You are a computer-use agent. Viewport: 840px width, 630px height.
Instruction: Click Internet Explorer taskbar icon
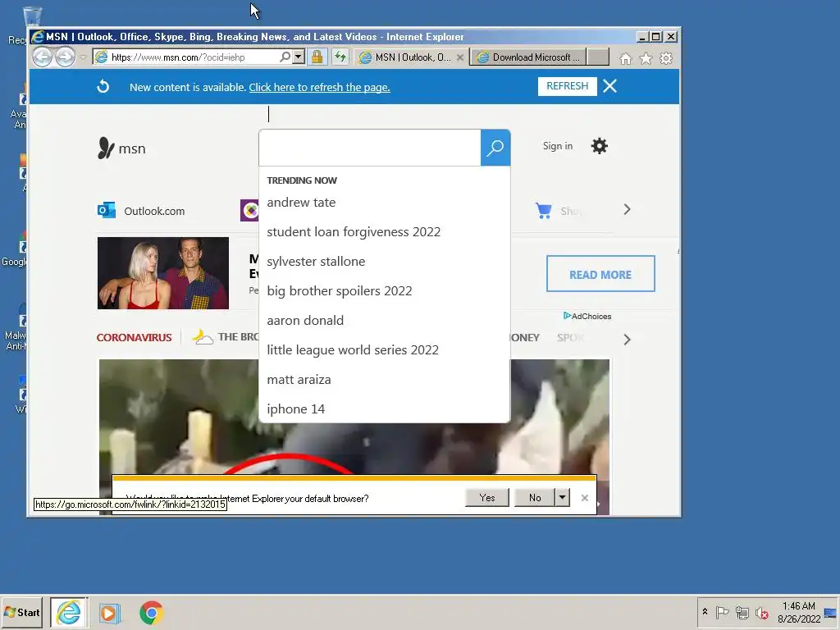(69, 612)
